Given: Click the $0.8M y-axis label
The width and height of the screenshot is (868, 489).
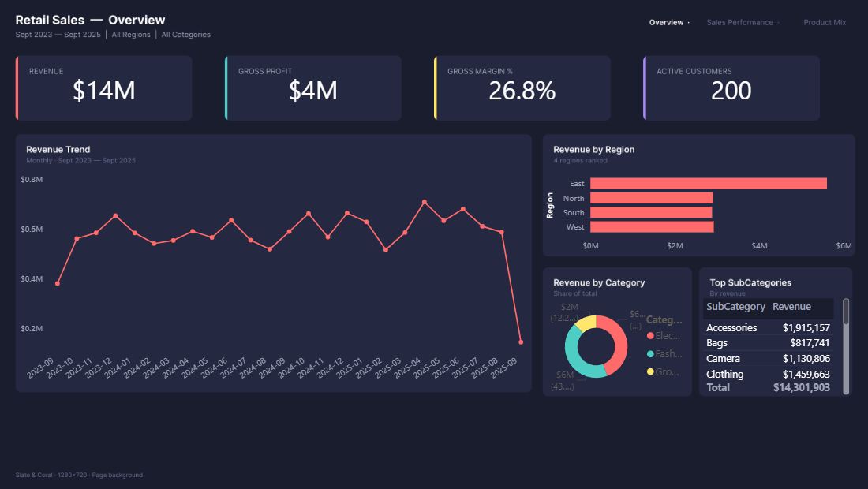Looking at the screenshot, I should 32,180.
